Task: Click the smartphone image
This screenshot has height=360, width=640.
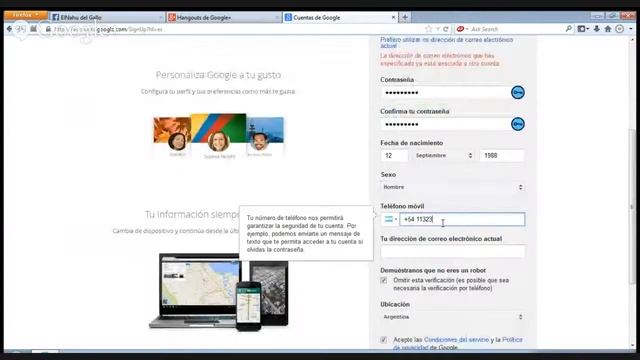Action: tap(249, 306)
